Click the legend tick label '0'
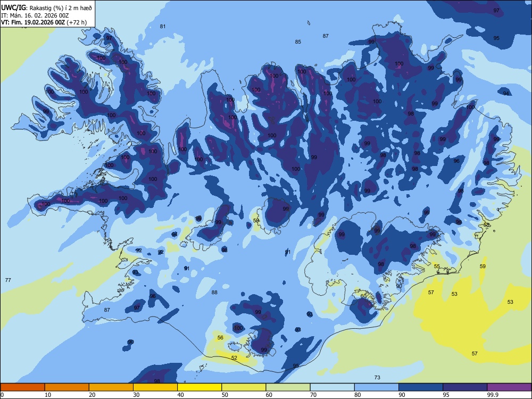 pos(2,395)
